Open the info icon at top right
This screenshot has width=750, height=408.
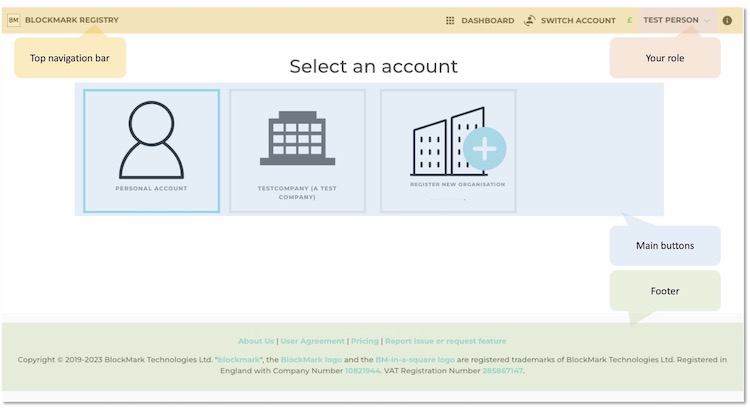click(x=727, y=20)
